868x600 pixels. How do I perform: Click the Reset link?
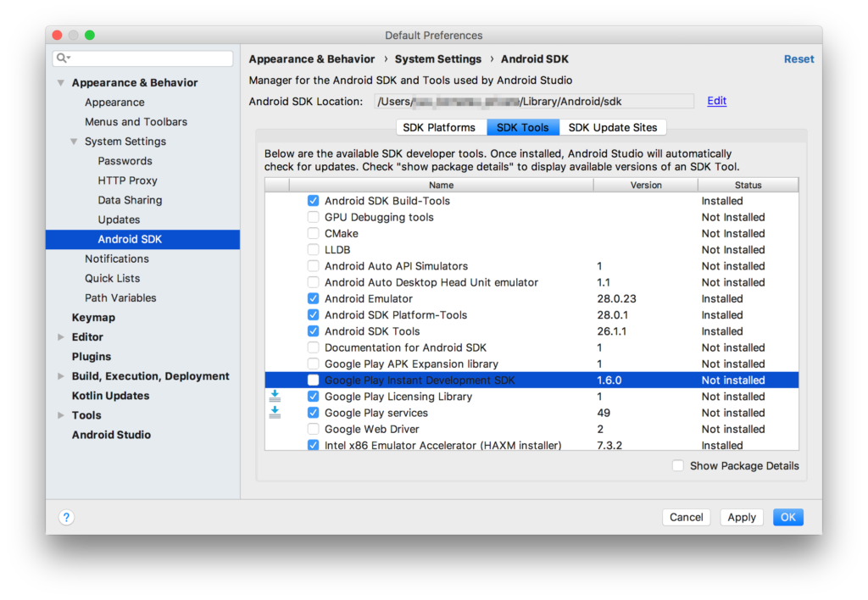coord(798,58)
